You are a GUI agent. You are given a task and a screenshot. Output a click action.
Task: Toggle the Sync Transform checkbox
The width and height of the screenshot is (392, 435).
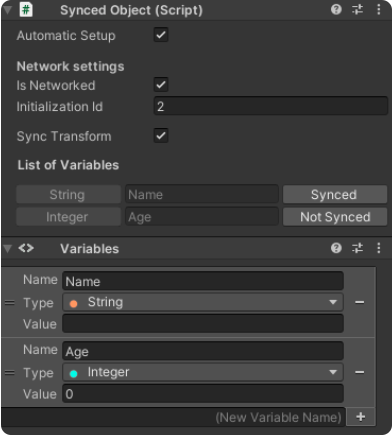[161, 136]
